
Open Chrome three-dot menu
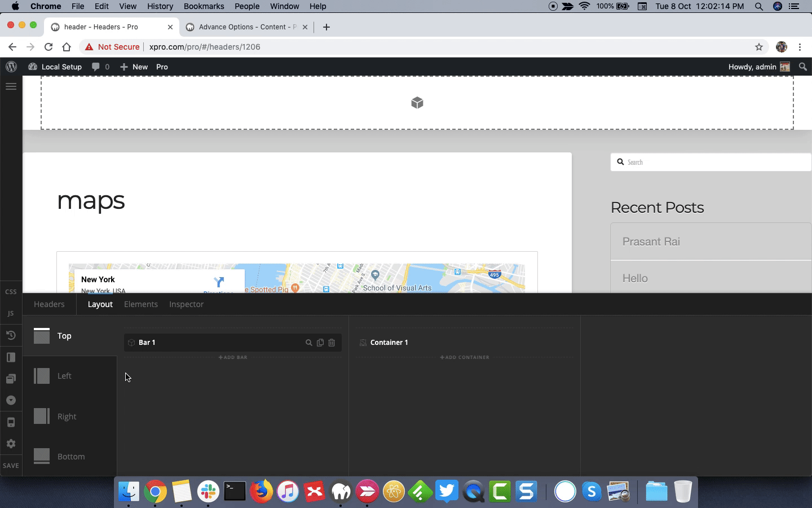[800, 47]
